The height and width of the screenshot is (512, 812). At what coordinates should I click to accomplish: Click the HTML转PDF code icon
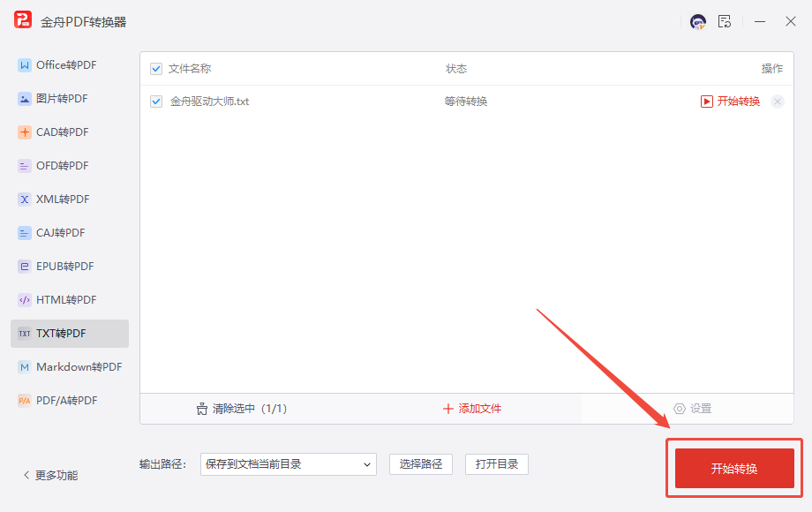coord(25,300)
